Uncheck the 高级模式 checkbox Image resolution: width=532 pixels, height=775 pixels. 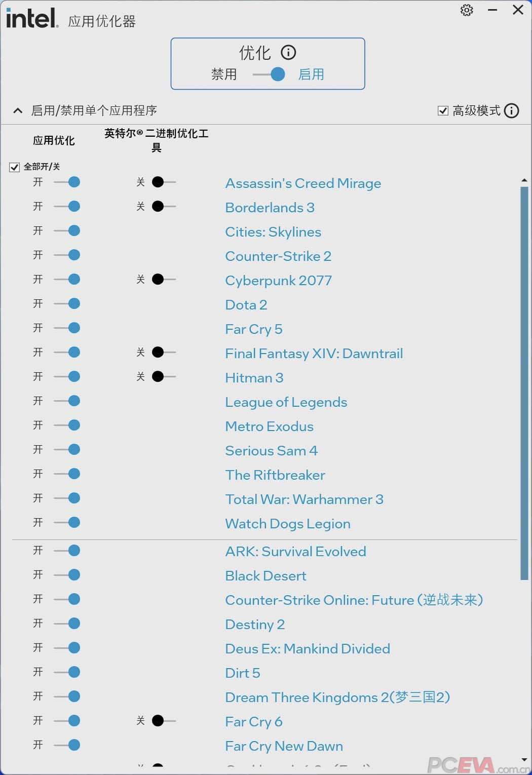pyautogui.click(x=443, y=110)
